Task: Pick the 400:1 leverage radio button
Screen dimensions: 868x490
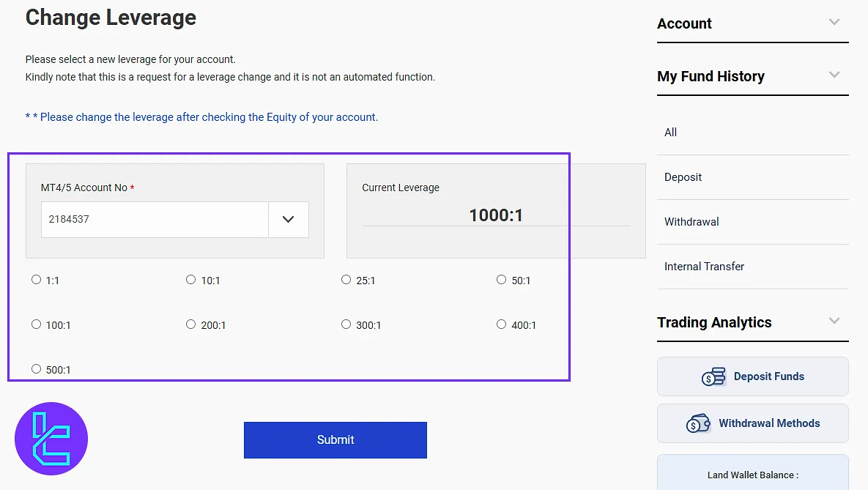Action: tap(501, 324)
